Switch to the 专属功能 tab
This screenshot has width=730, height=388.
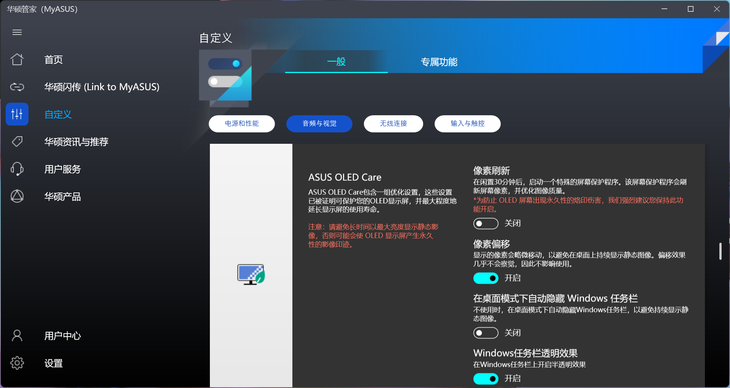(439, 61)
